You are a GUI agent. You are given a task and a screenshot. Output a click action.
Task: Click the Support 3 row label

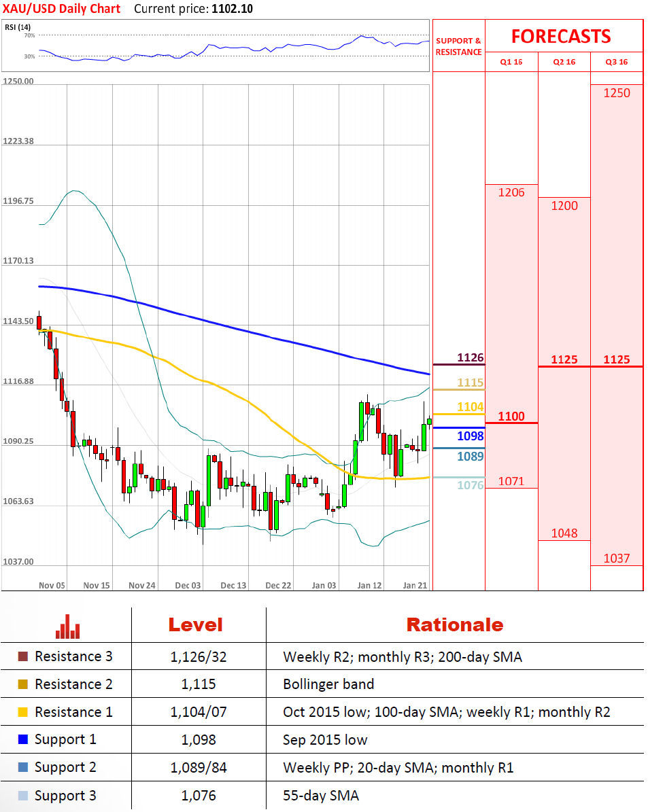[65, 796]
